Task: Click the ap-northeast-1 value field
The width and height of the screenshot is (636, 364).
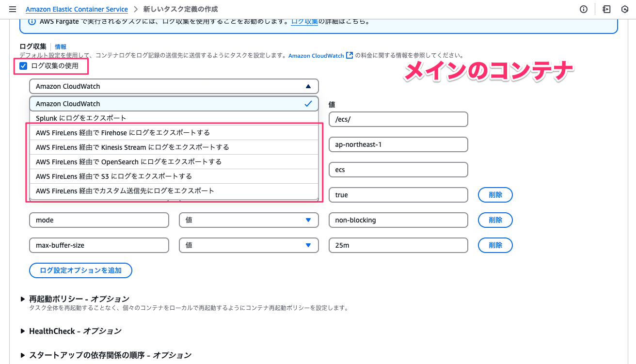Action: coord(398,144)
